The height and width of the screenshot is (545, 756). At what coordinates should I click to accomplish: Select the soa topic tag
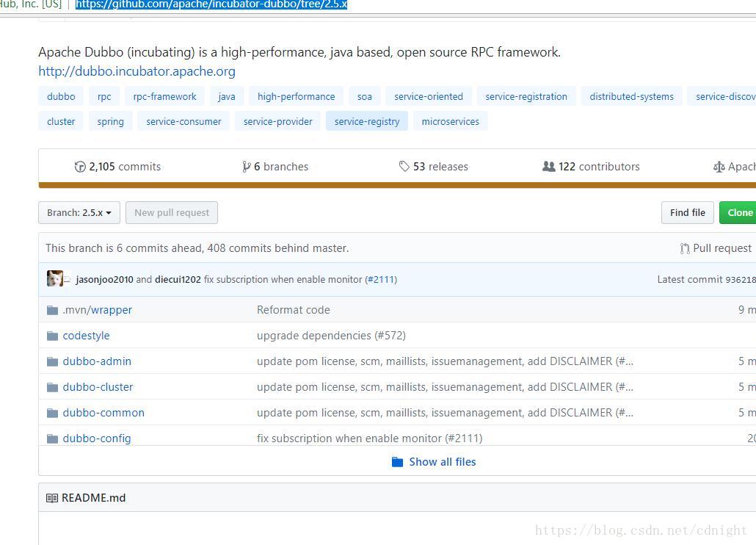[365, 96]
